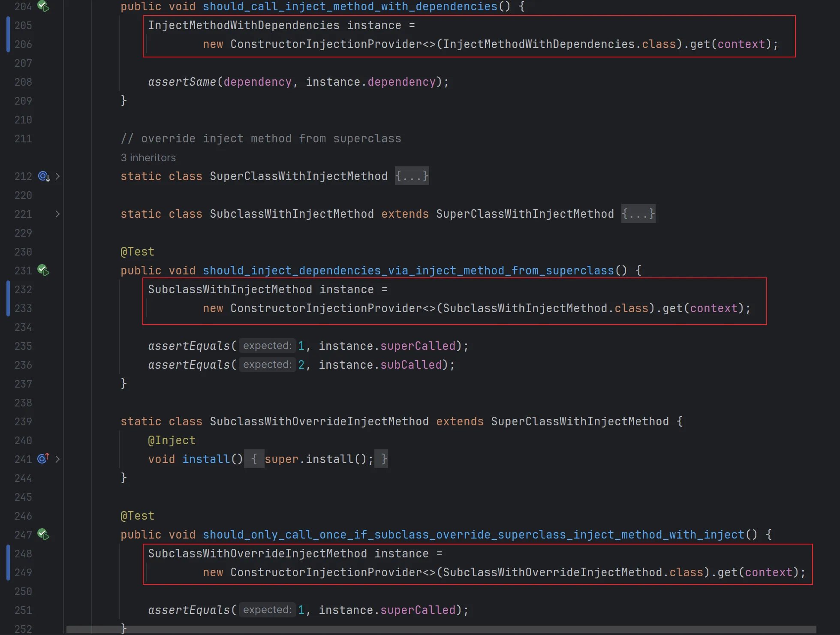The height and width of the screenshot is (635, 840).
Task: Click line number 238 in the gutter
Action: [x=23, y=403]
